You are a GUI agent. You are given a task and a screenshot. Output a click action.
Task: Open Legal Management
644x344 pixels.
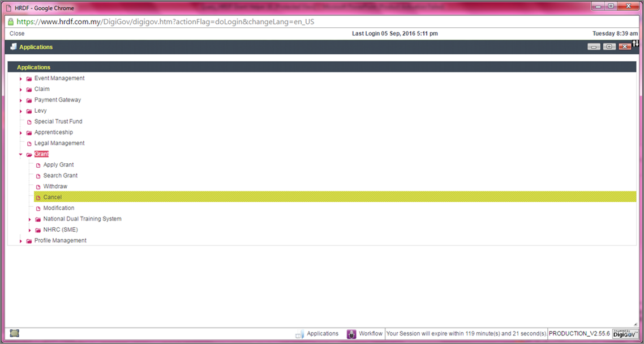tap(59, 143)
